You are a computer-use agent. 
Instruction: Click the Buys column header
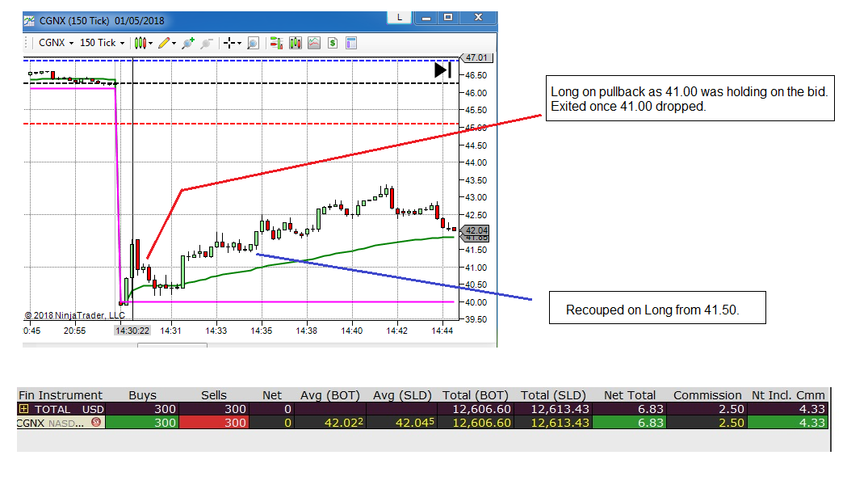click(142, 395)
